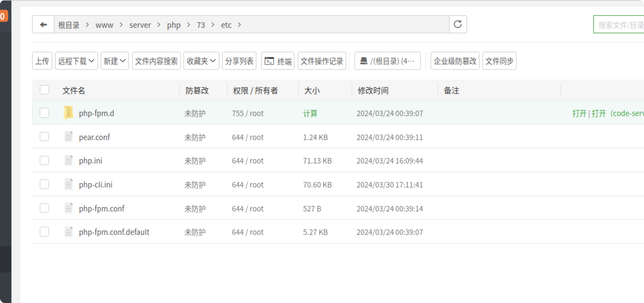This screenshot has height=303, width=644.
Task: Open the 终端 terminal button
Action: (278, 61)
